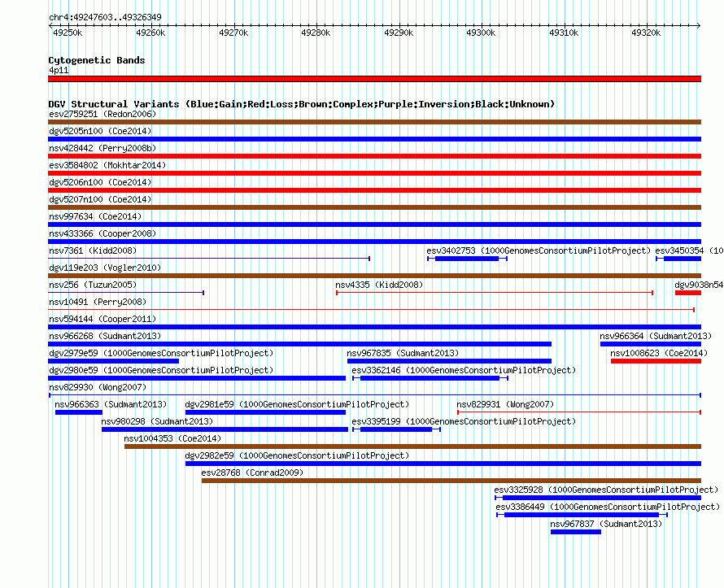Open the dgv5206n100 (Coe2014) label
The height and width of the screenshot is (588, 724).
point(100,182)
